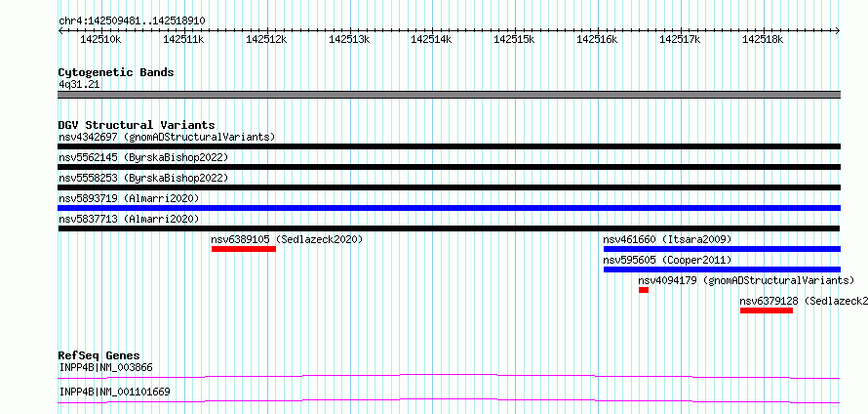Image resolution: width=868 pixels, height=414 pixels.
Task: Select the black bar for nsv5837713
Action: 449,228
